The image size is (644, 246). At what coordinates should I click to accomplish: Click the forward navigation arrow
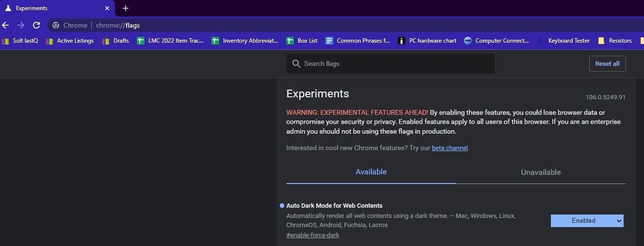21,25
